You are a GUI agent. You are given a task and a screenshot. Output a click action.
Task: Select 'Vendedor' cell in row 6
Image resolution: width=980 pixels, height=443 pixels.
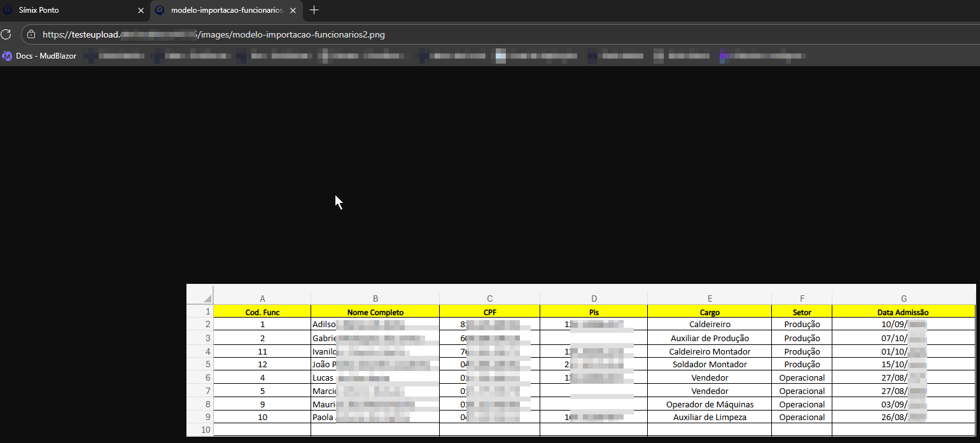710,377
